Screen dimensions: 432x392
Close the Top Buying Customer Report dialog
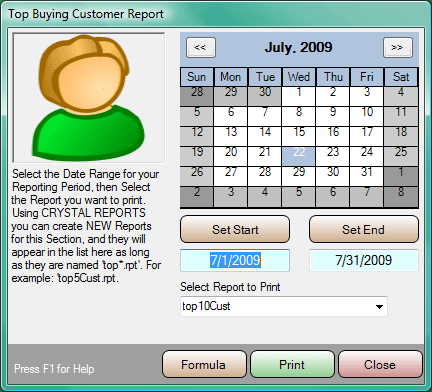point(380,364)
